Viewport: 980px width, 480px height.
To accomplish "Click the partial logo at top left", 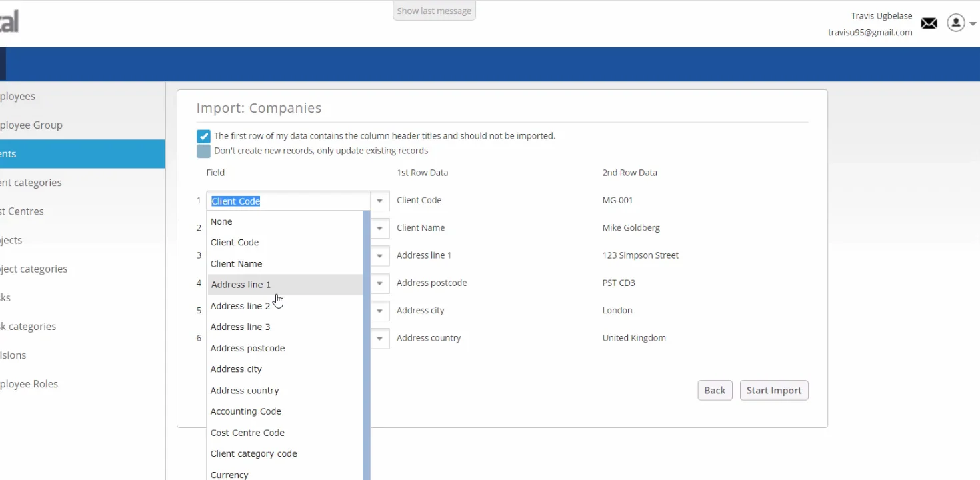I will point(9,21).
